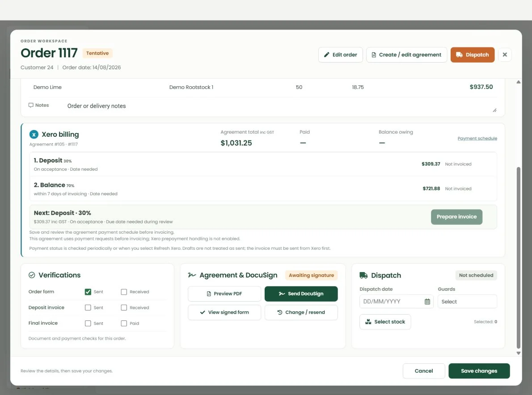Click the notes field resize handle

click(x=495, y=110)
